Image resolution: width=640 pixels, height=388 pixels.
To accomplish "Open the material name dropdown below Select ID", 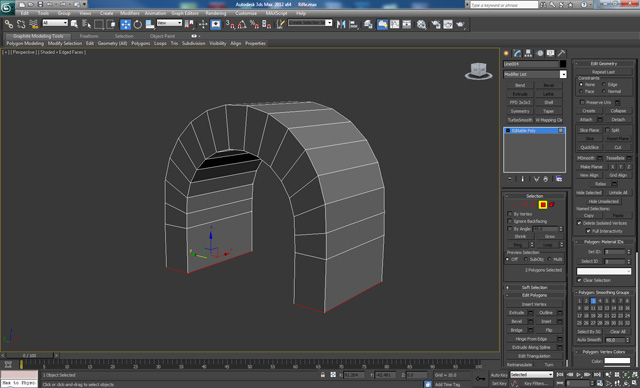I will click(x=604, y=271).
